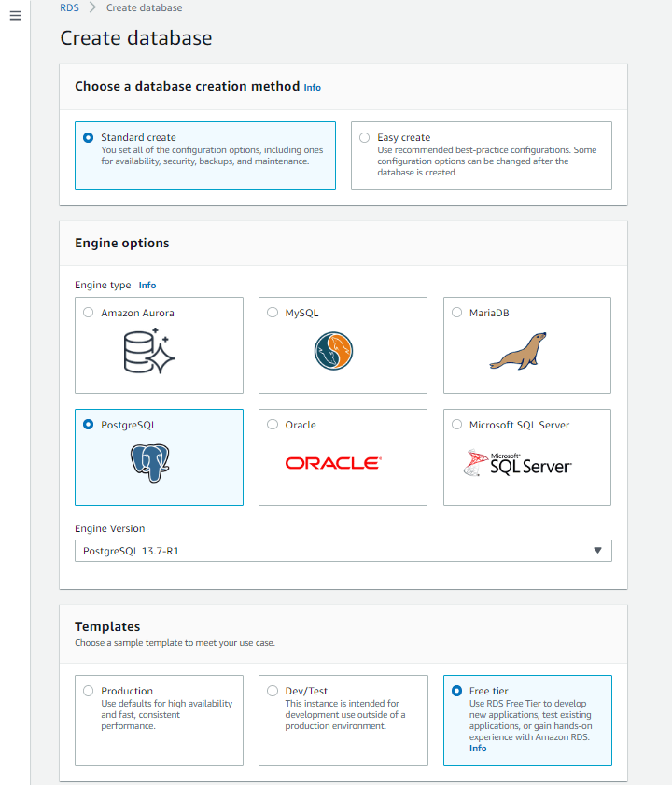
Task: Click the Engine type label
Action: click(x=103, y=285)
